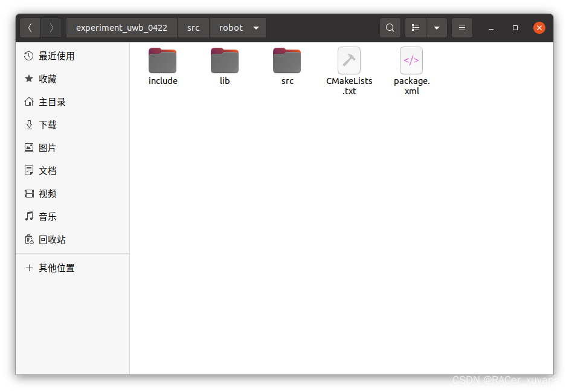Viewport: 569px width, 392px height.
Task: Go back with the left arrow button
Action: pyautogui.click(x=30, y=28)
